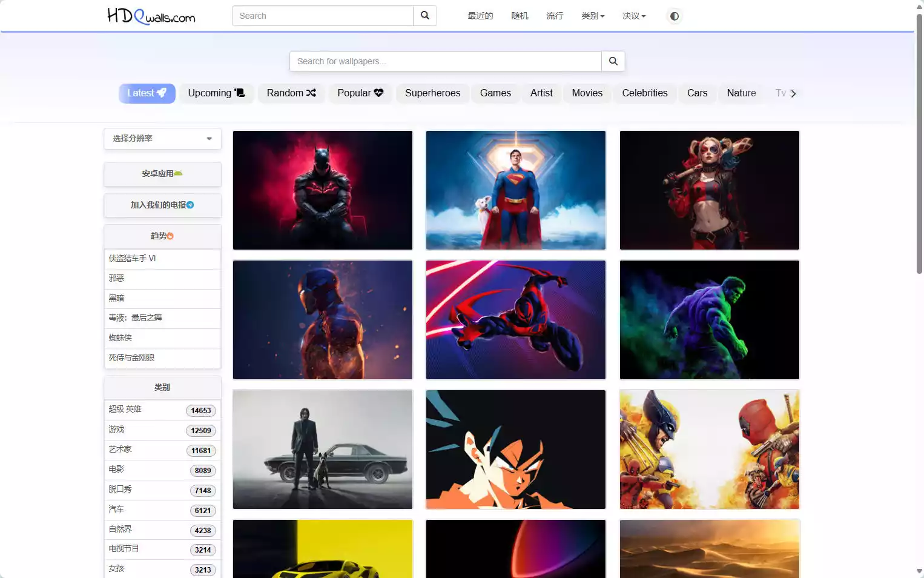
Task: Click the page vertical scrollbar thumb
Action: pyautogui.click(x=919, y=143)
